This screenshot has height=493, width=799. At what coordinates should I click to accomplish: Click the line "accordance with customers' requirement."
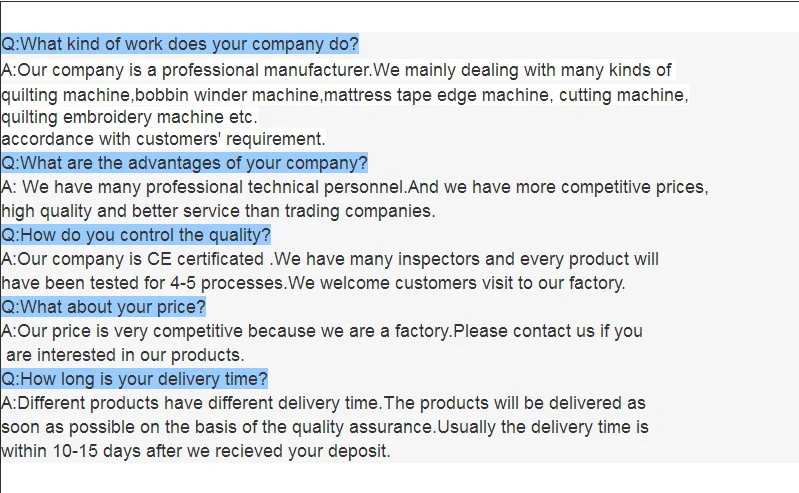tap(163, 139)
